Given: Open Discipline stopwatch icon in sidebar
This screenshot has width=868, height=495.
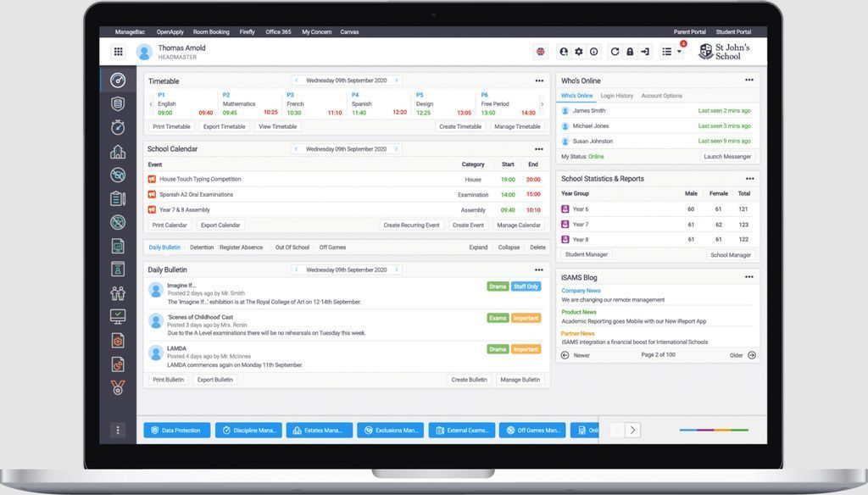Looking at the screenshot, I should click(x=117, y=127).
